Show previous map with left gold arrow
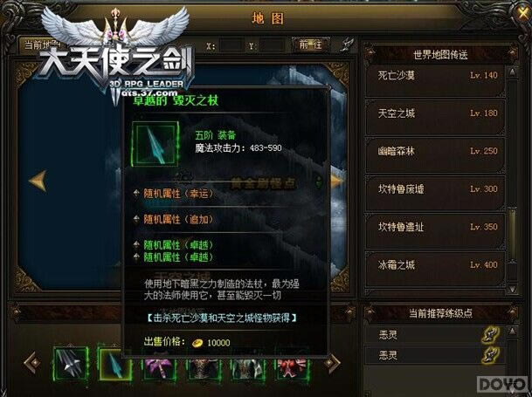This screenshot has height=397, width=532. [x=38, y=181]
